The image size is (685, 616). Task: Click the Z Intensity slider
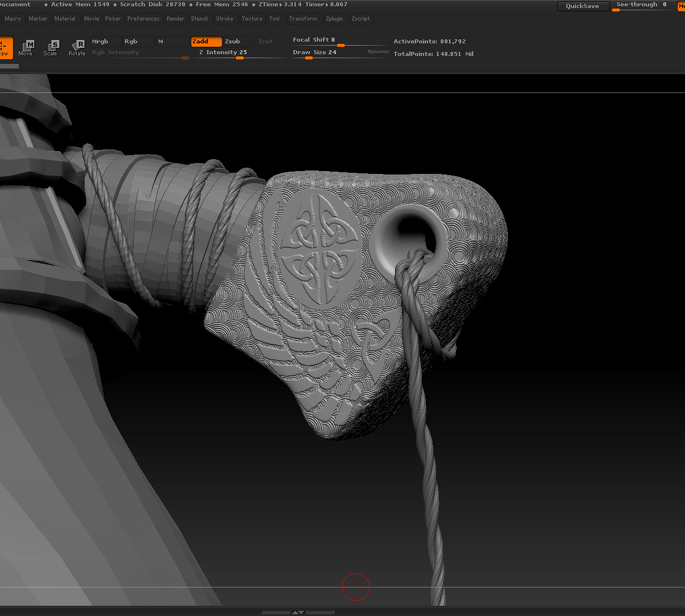click(x=240, y=54)
